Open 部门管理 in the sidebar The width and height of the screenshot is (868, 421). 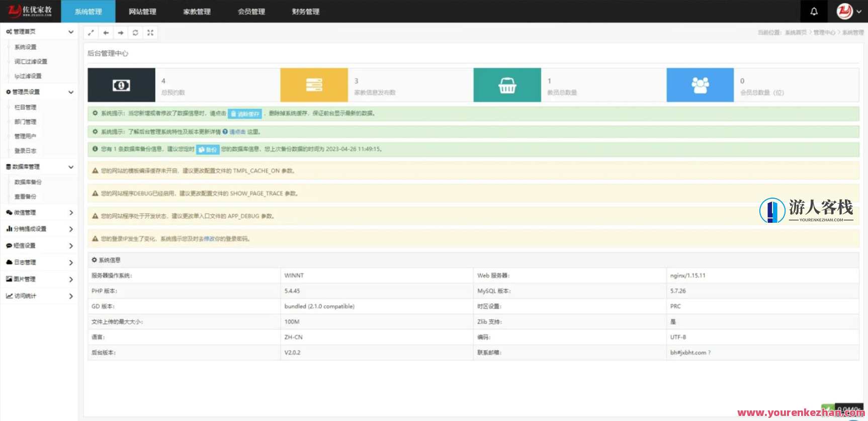pyautogui.click(x=25, y=122)
